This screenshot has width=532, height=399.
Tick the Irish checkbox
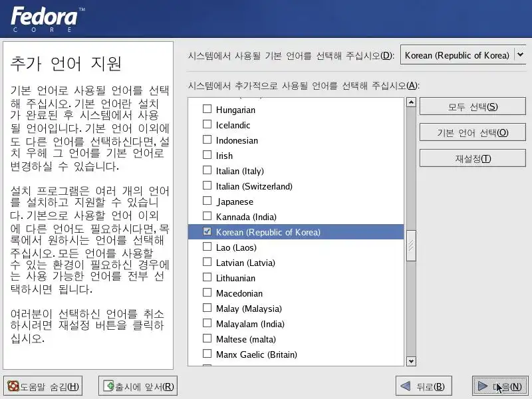[x=207, y=155]
